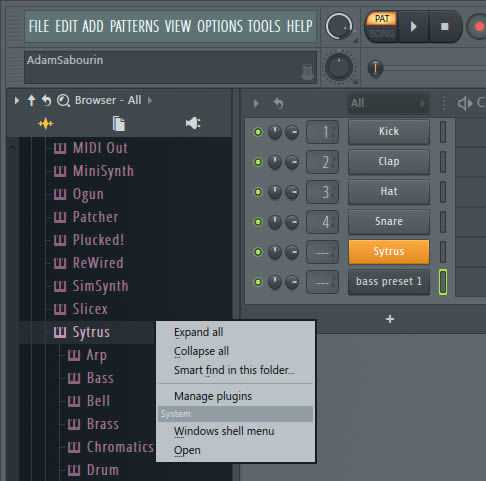The width and height of the screenshot is (486, 481).
Task: Click the bass preset 1 channel button
Action: coord(389,282)
